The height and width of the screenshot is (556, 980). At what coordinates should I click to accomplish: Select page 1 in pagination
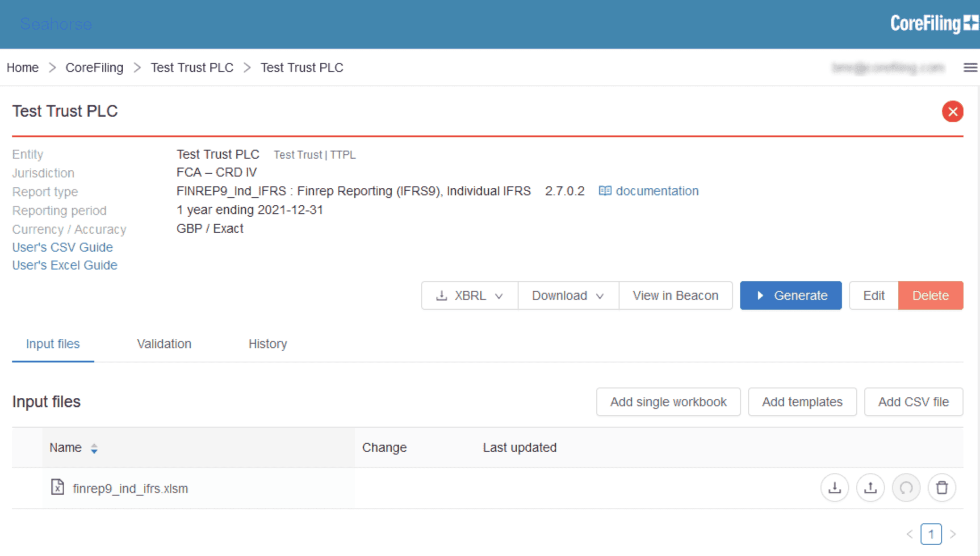pos(931,534)
